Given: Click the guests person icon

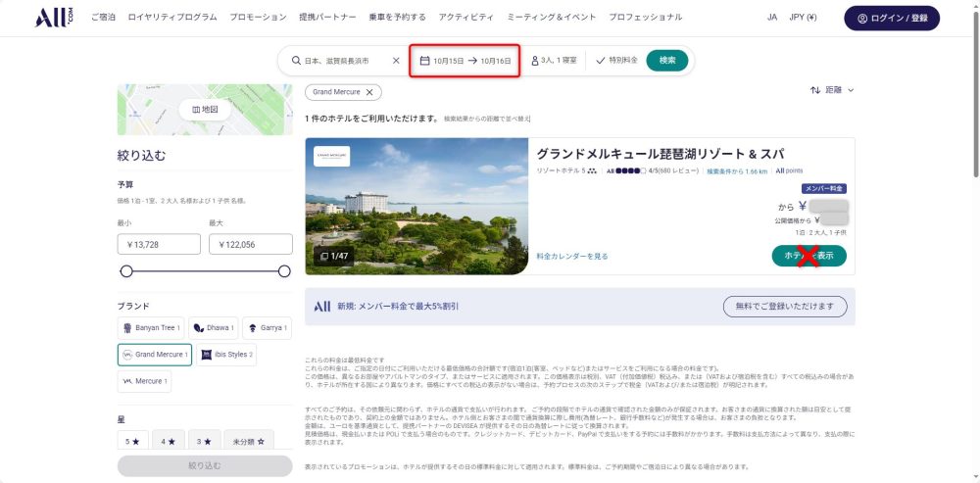Looking at the screenshot, I should [535, 61].
